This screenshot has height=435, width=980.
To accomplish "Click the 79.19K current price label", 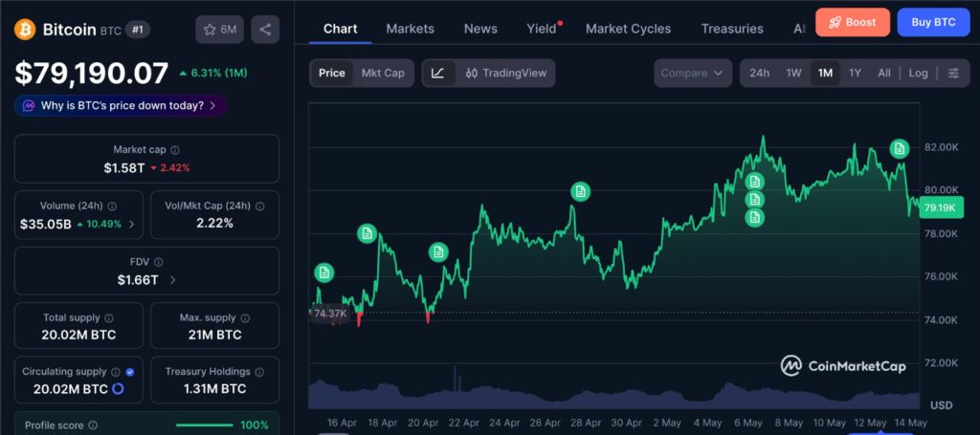I will tap(942, 207).
